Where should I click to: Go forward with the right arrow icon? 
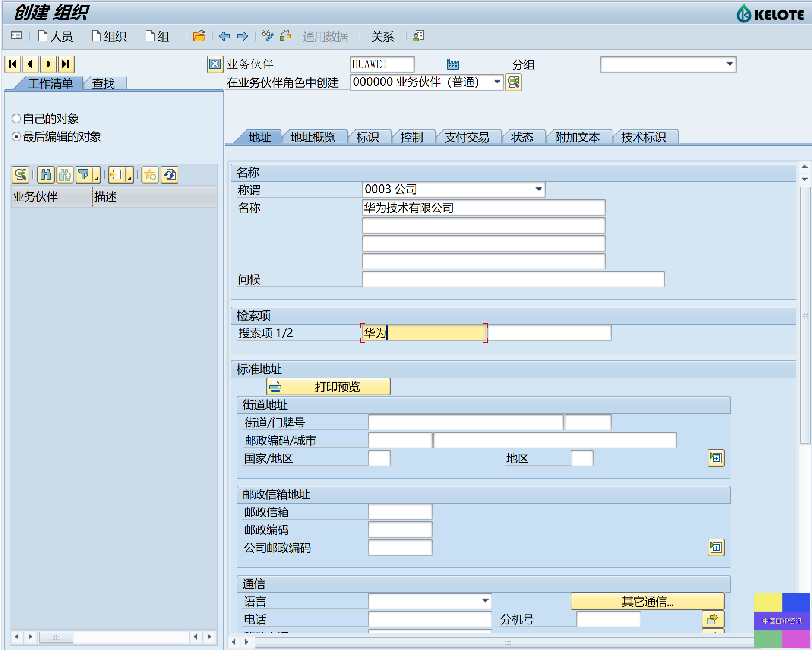pyautogui.click(x=243, y=36)
